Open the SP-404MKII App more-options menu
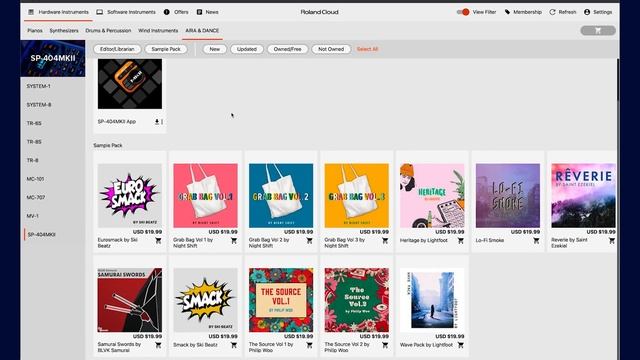The image size is (640, 360). [162, 122]
